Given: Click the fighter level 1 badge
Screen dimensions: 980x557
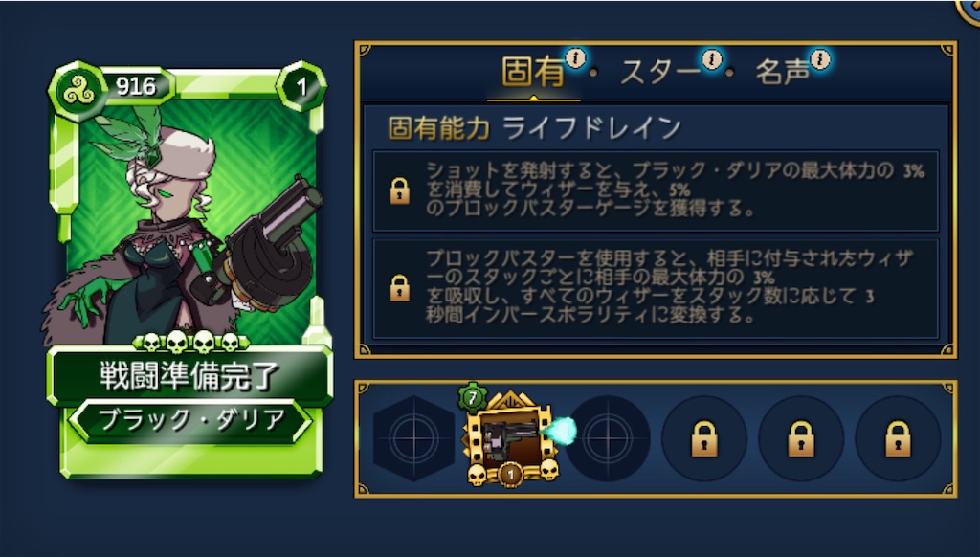Looking at the screenshot, I should pos(301,86).
